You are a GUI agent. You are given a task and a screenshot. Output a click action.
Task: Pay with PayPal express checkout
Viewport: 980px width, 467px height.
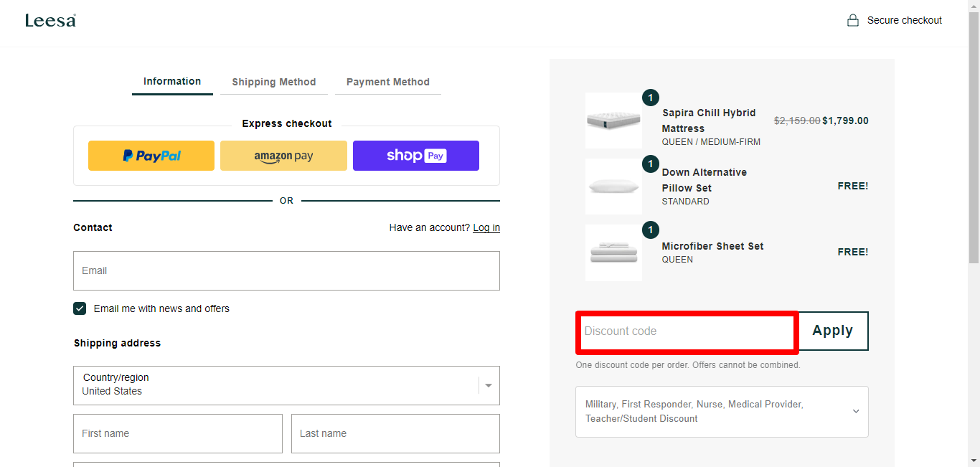[x=151, y=156]
